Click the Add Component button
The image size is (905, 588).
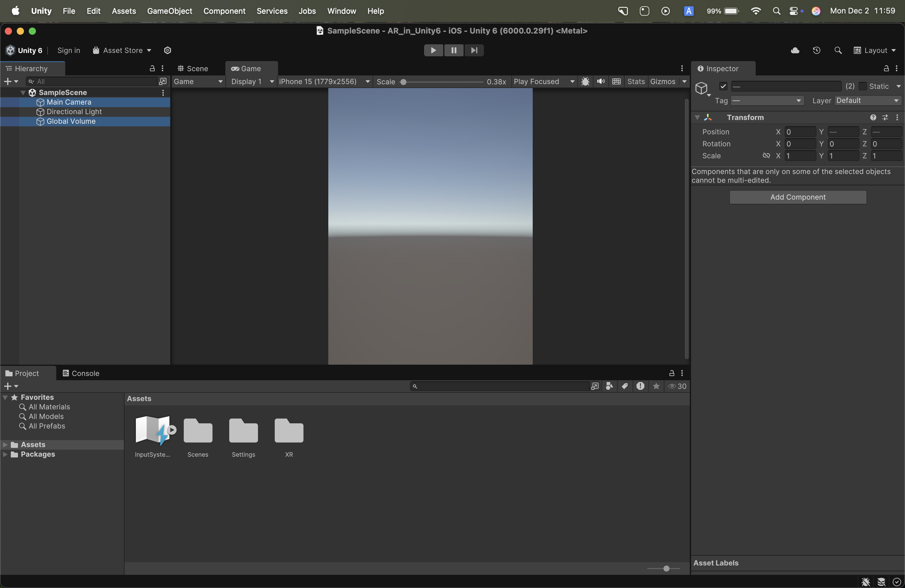pos(798,197)
